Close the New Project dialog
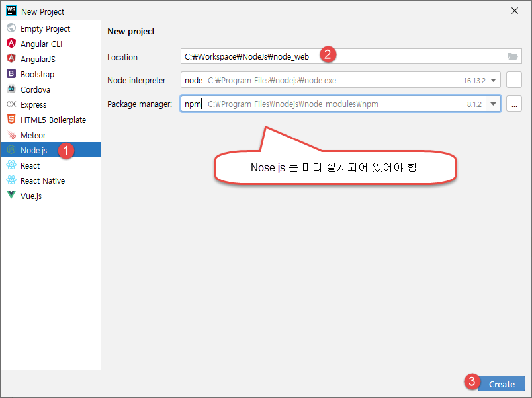This screenshot has width=532, height=398. 515,11
